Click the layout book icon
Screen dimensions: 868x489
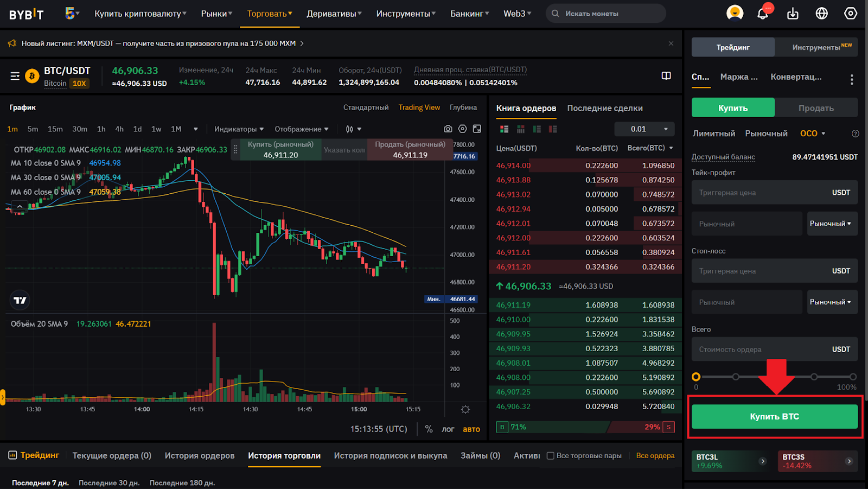click(666, 76)
